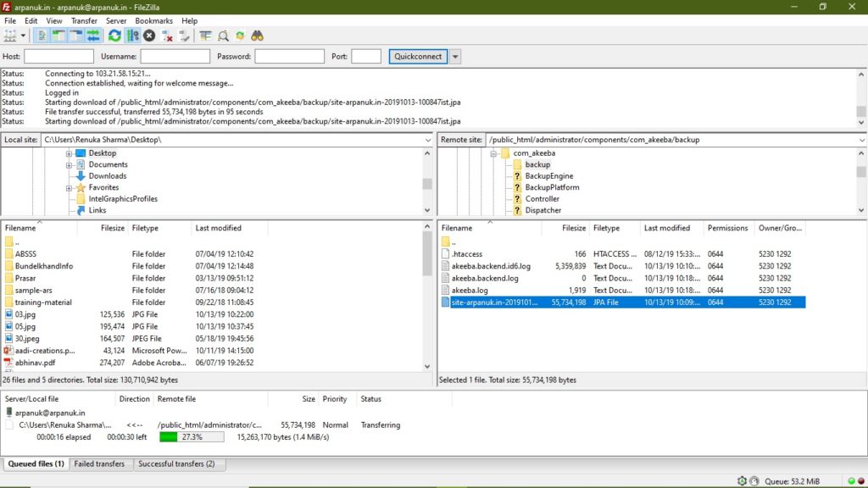Expand the Desktop tree node
The height and width of the screenshot is (488, 868).
point(69,153)
